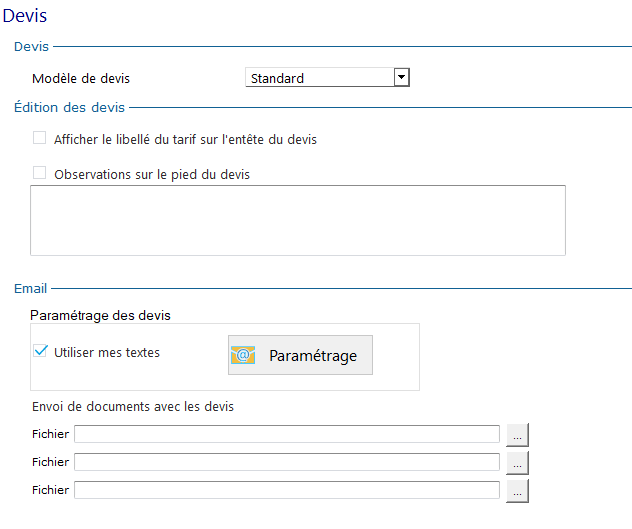
Task: Focus the first Fichier path field
Action: (x=287, y=434)
